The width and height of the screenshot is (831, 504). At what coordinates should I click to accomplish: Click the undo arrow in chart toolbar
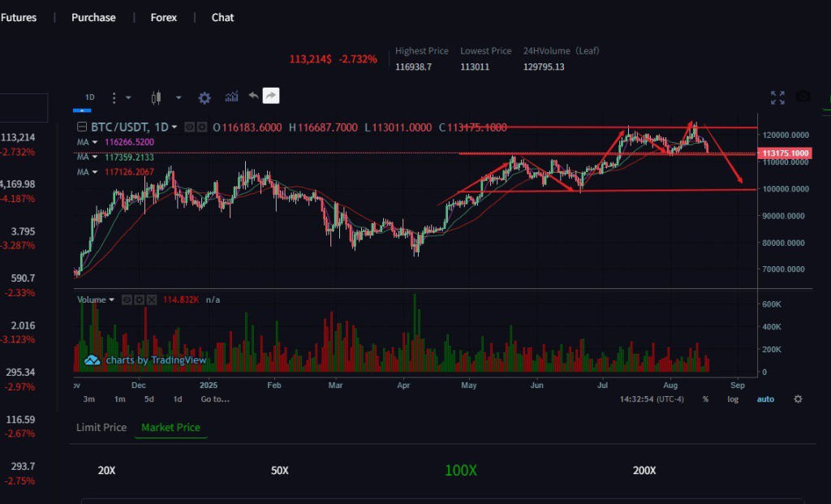click(x=253, y=96)
